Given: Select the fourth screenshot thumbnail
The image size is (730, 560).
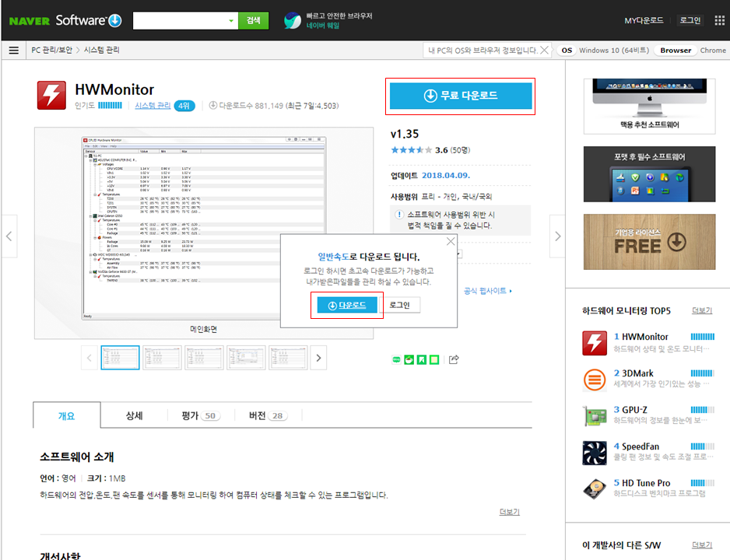Looking at the screenshot, I should coord(246,358).
